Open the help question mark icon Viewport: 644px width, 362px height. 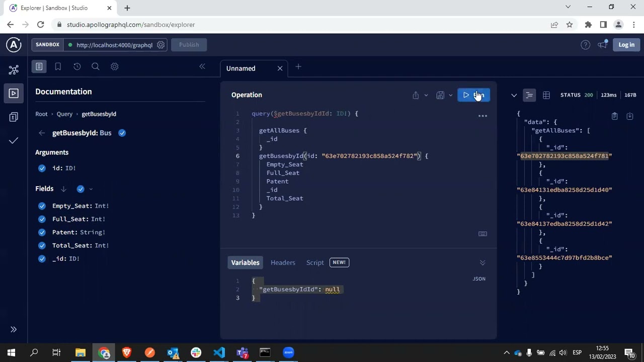585,45
